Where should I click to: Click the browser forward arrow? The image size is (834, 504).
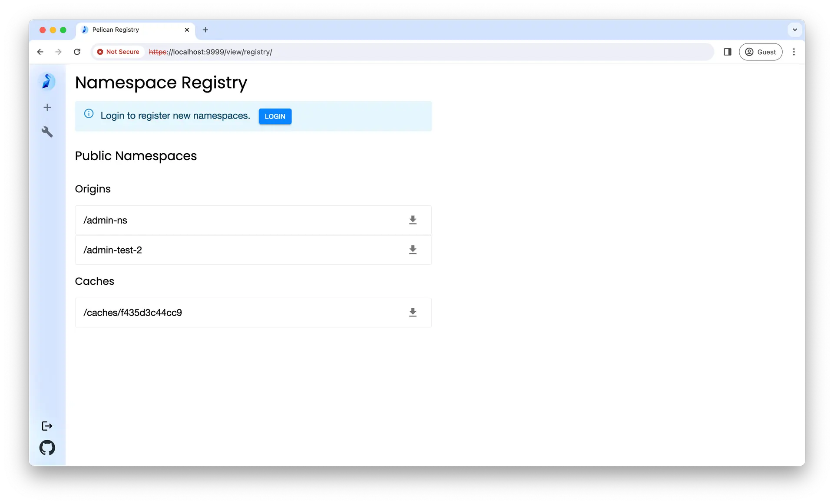tap(59, 52)
